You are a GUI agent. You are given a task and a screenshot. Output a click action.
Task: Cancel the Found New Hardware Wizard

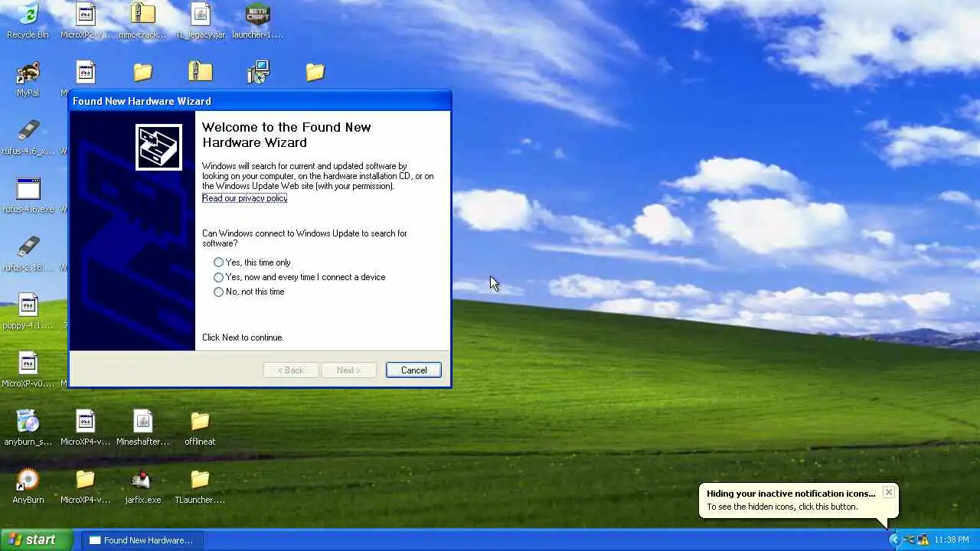413,370
